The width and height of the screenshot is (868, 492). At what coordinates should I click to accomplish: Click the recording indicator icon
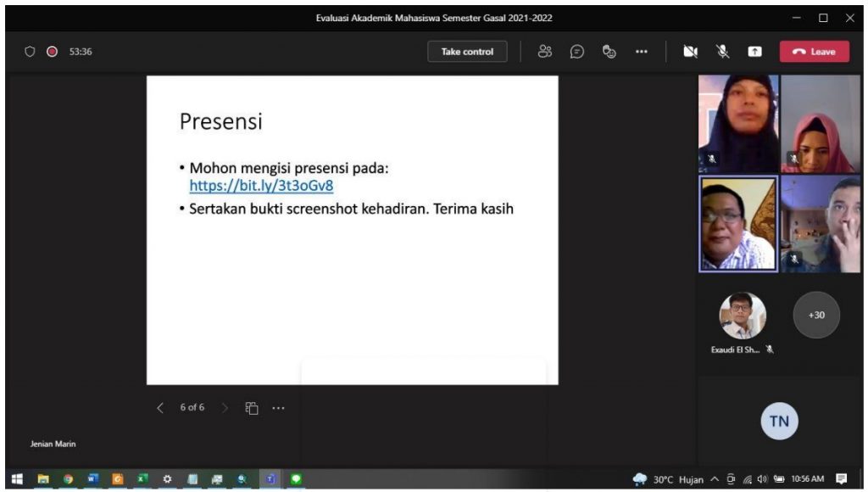click(52, 52)
